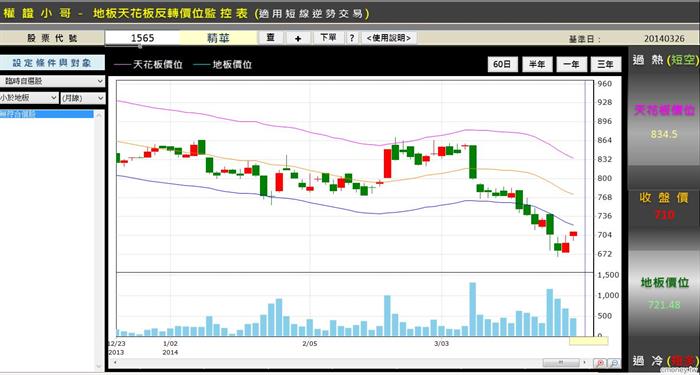Select the 60日 time range
700x375 pixels.
[x=502, y=64]
